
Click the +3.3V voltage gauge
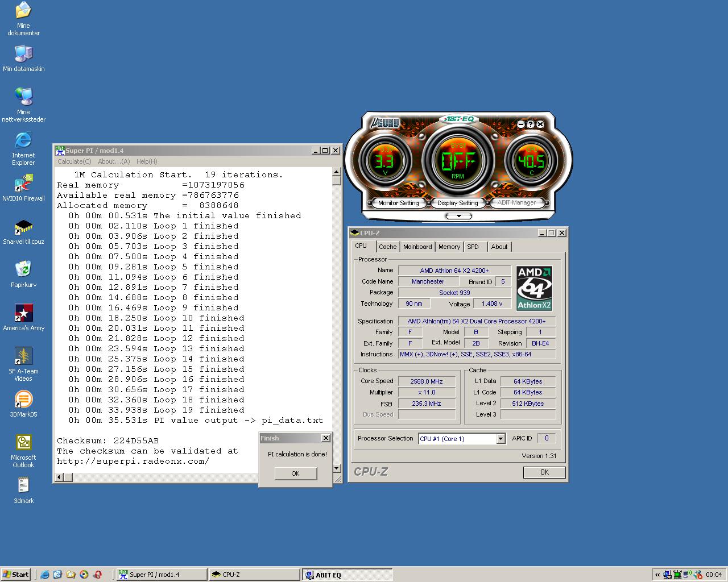point(385,161)
